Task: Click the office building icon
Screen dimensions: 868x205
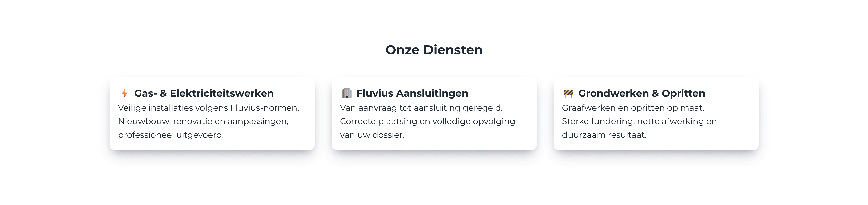Action: [346, 93]
